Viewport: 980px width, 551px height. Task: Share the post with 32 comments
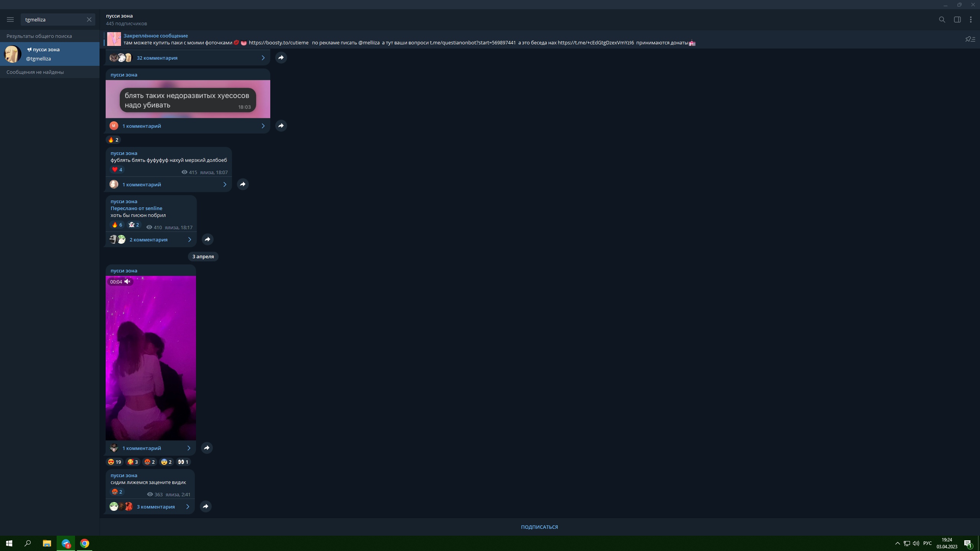[281, 57]
